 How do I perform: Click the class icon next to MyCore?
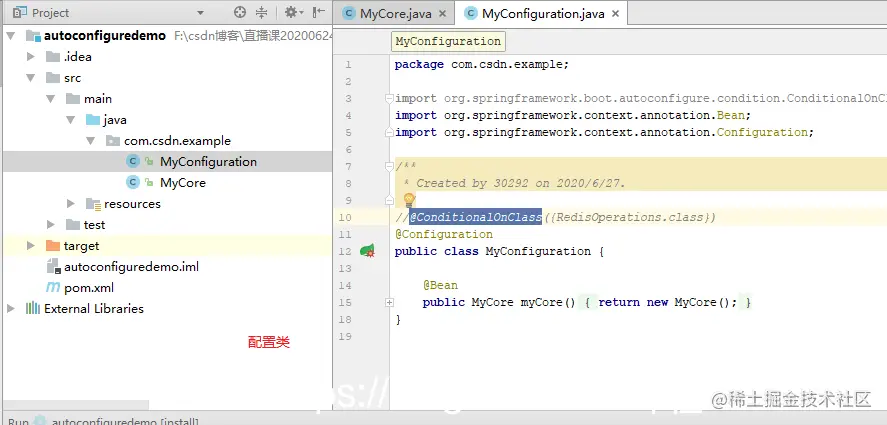(x=132, y=182)
